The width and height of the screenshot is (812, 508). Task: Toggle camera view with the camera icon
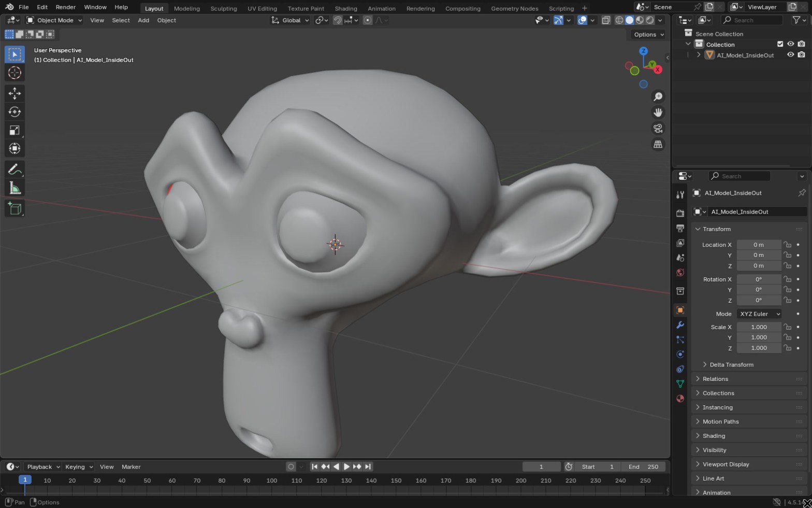(x=658, y=129)
